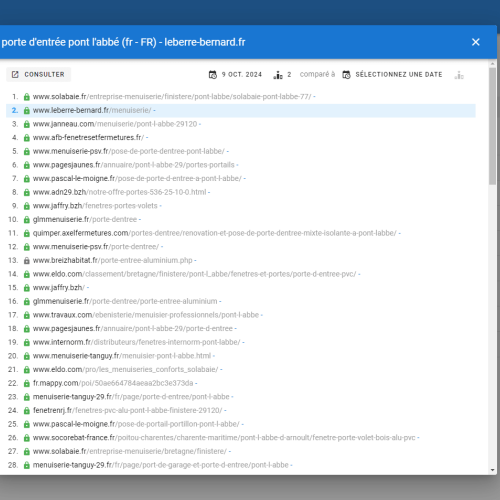The image size is (500, 500).
Task: Click the green padlock on solabaie.fr result 1
Action: pos(27,97)
